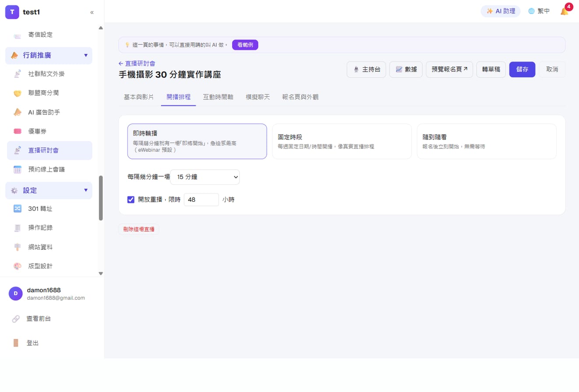Follow the ← 直播研討會 back link

(x=137, y=63)
